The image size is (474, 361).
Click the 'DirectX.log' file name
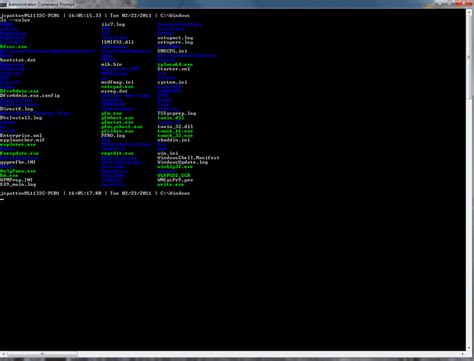click(x=16, y=109)
